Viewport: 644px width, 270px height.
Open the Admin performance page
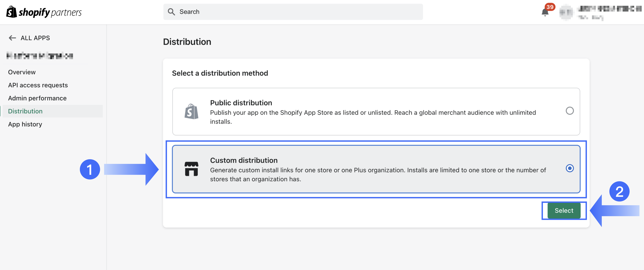[37, 98]
